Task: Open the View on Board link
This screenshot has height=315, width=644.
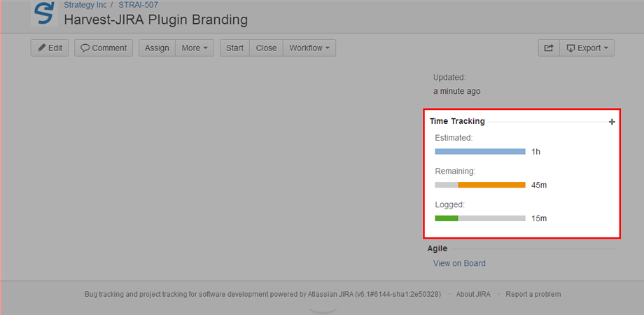Action: click(x=459, y=263)
